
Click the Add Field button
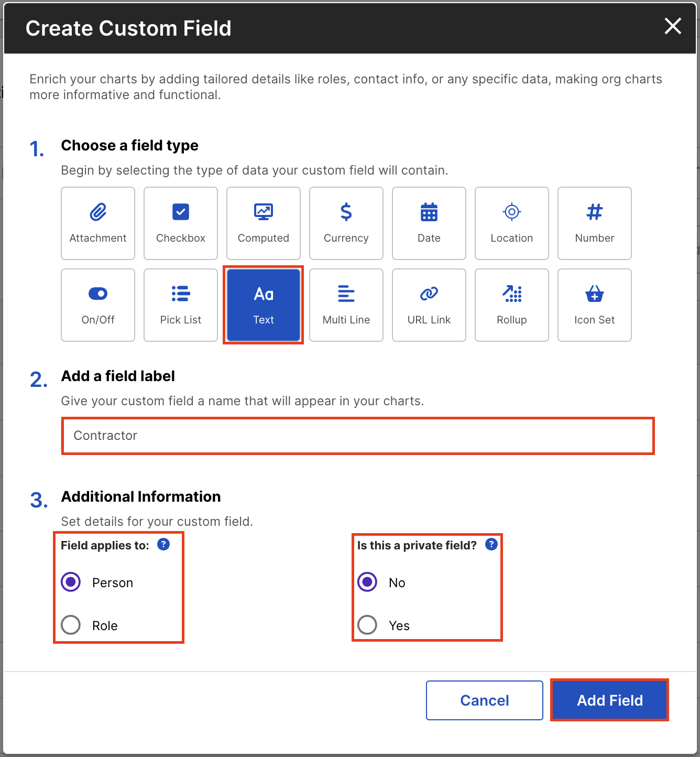tap(609, 700)
